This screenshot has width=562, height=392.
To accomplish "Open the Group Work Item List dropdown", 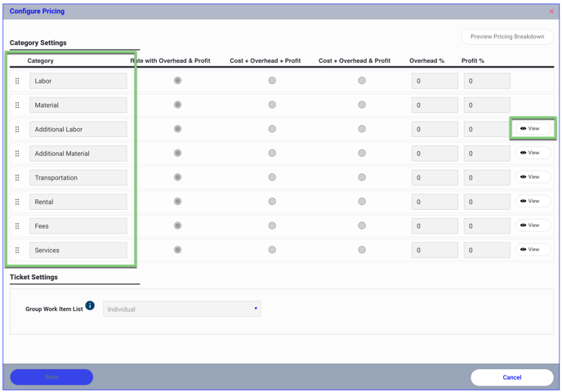I will (182, 309).
